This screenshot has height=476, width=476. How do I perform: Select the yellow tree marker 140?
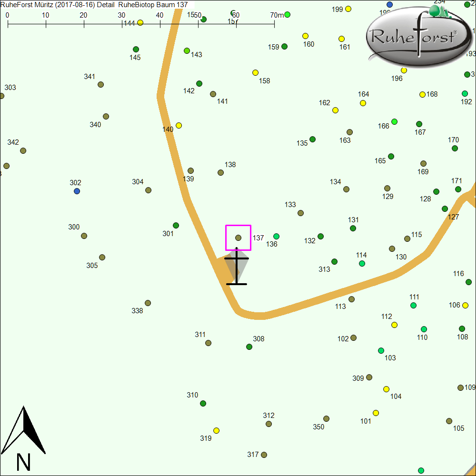tap(179, 126)
